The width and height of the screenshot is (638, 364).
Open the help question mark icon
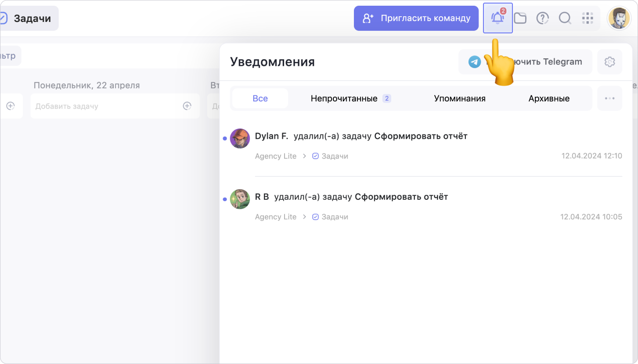click(x=543, y=18)
